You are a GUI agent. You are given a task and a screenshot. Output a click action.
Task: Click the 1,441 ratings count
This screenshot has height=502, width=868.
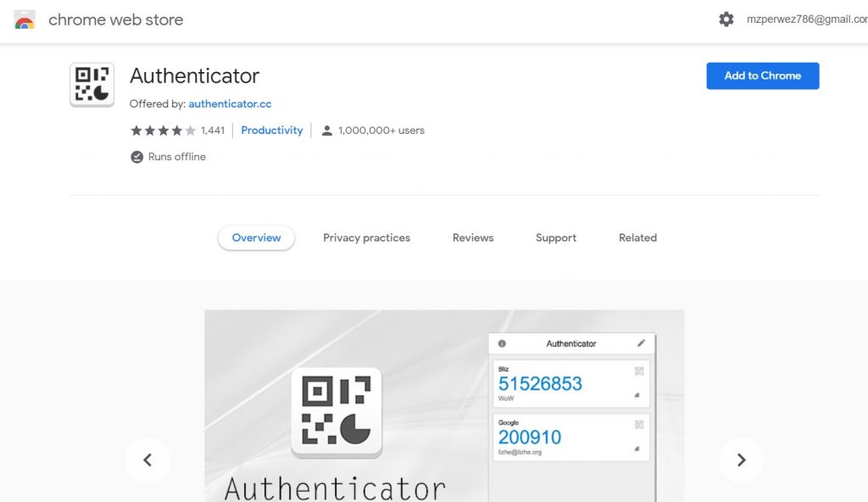click(x=213, y=131)
